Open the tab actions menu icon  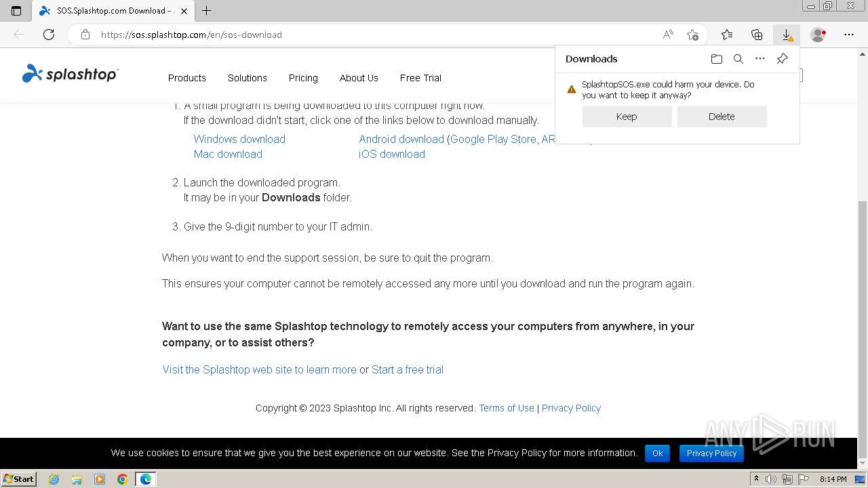tap(16, 10)
